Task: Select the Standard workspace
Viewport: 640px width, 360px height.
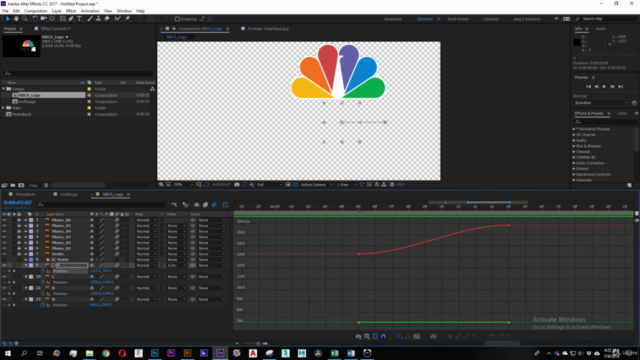Action: coord(424,19)
